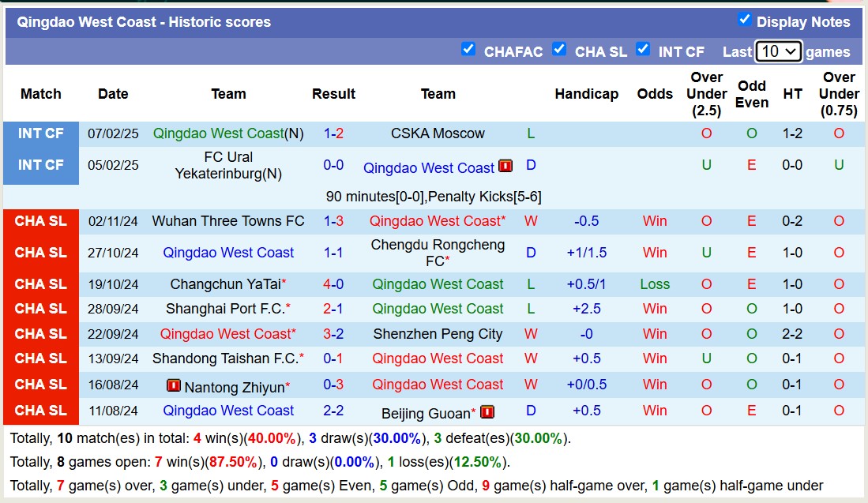The height and width of the screenshot is (503, 868).
Task: Click the red card icon beside Qingdao West Coast on 05/02/25
Action: [x=505, y=167]
